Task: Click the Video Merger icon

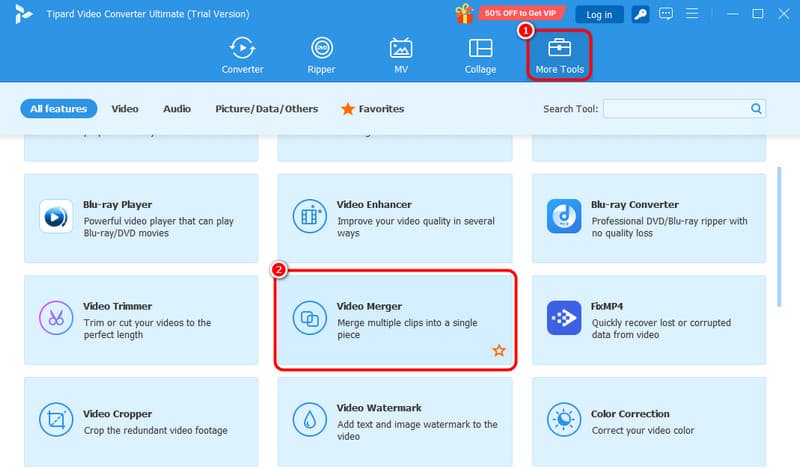Action: point(310,318)
